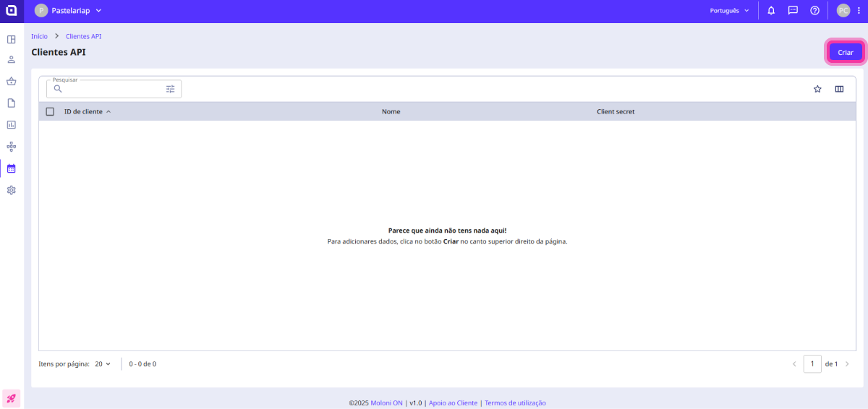Open the column layout icon

pos(839,89)
